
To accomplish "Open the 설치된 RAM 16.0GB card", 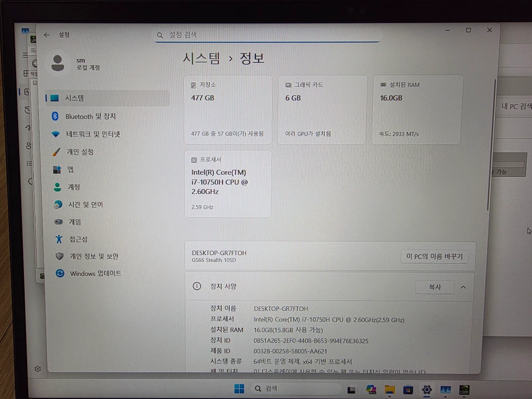I will (417, 110).
